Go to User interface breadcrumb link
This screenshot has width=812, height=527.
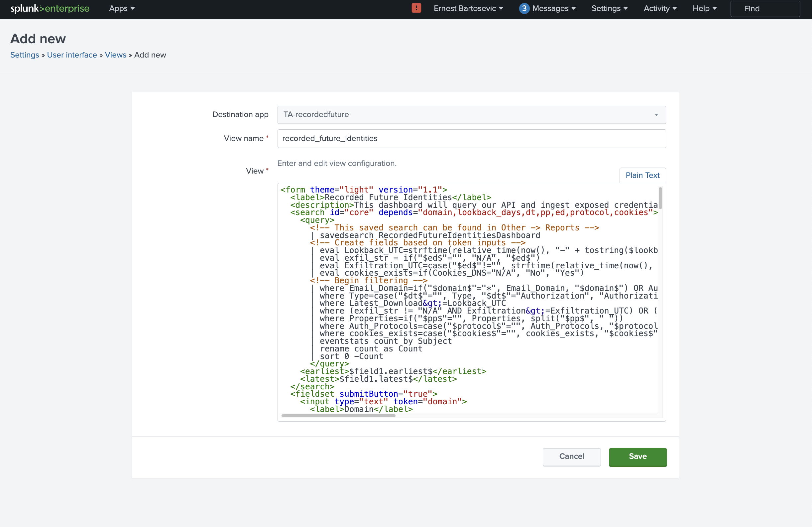pos(72,55)
